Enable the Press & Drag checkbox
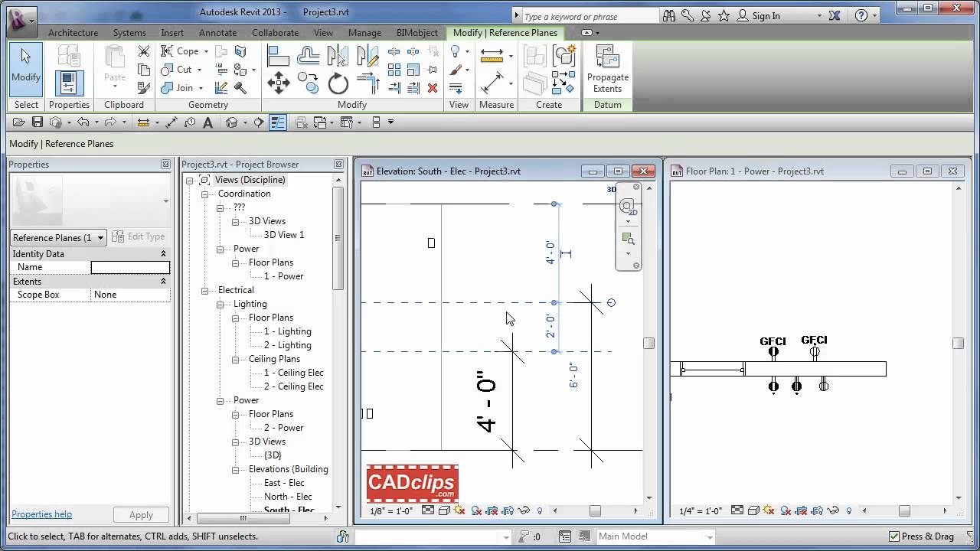The image size is (980, 551). click(894, 536)
